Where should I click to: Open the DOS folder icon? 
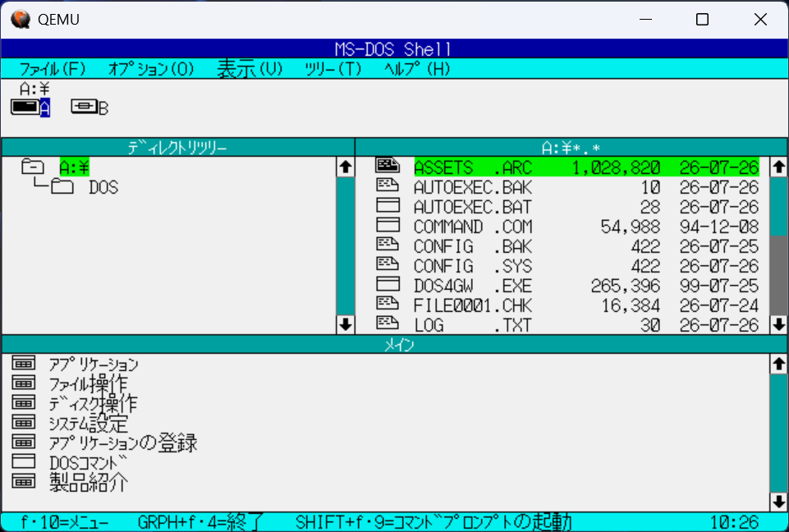pos(62,186)
